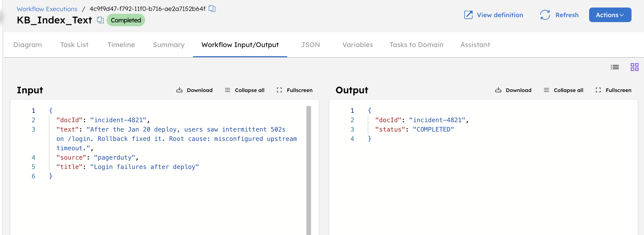This screenshot has height=235, width=644.
Task: Switch to the Diagram tab
Action: [27, 45]
